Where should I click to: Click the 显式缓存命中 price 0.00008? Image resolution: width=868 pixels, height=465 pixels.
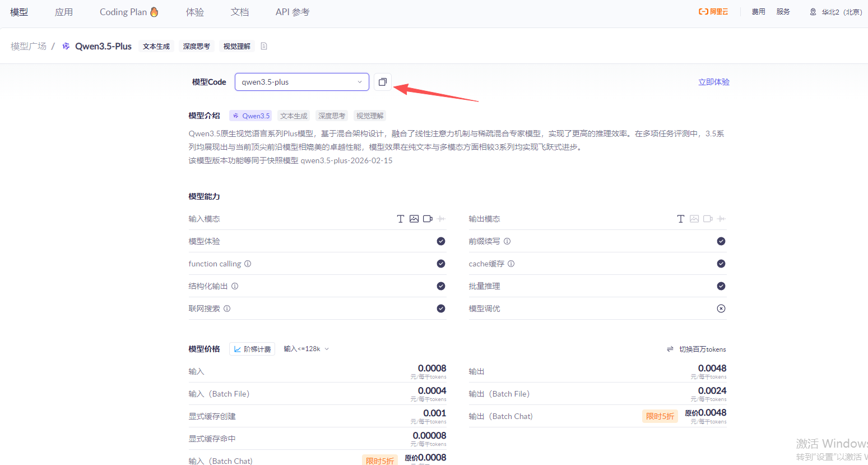pyautogui.click(x=430, y=436)
